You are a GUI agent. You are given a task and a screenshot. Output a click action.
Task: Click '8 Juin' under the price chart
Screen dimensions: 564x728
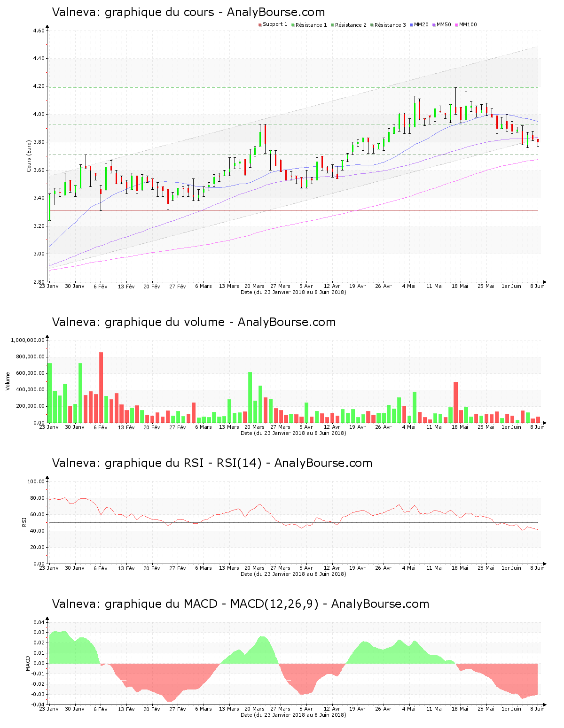click(537, 286)
